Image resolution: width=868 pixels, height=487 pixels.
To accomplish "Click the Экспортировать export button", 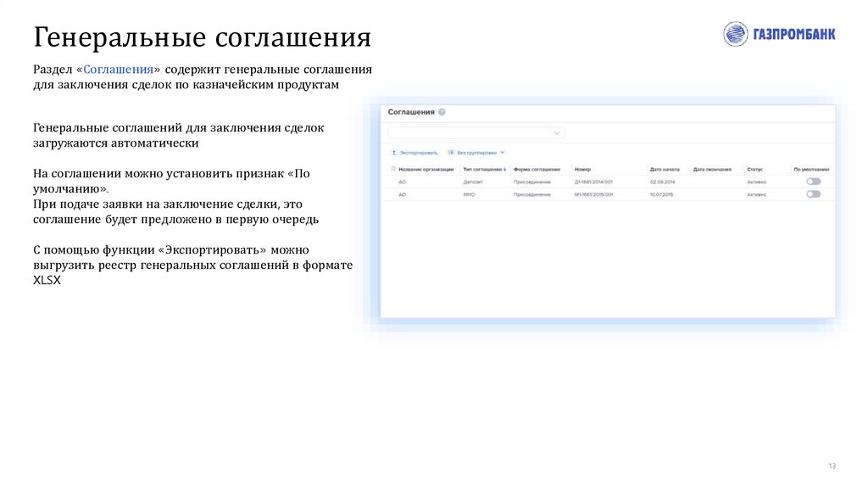I will [x=414, y=153].
